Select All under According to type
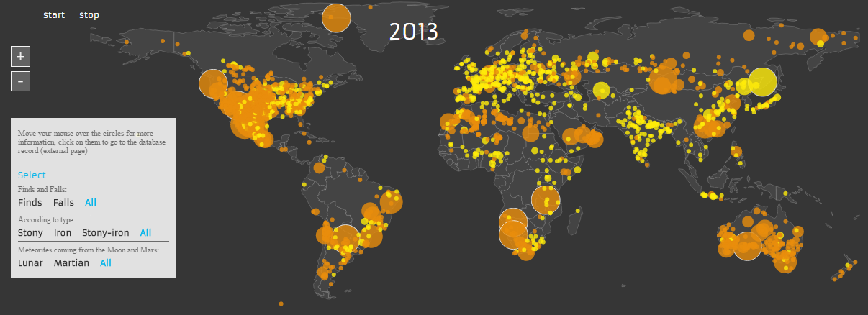The image size is (868, 315). pos(145,233)
